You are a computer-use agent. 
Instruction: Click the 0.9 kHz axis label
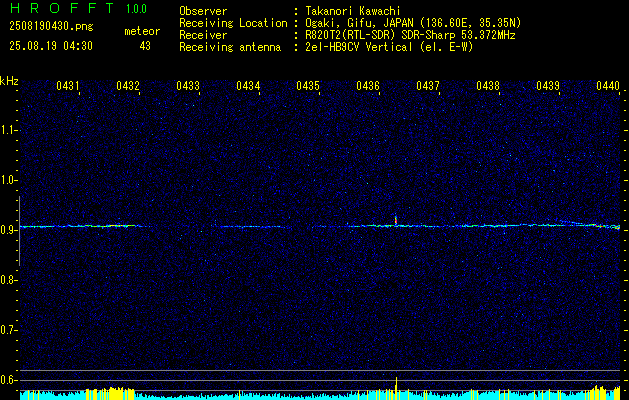coord(8,230)
